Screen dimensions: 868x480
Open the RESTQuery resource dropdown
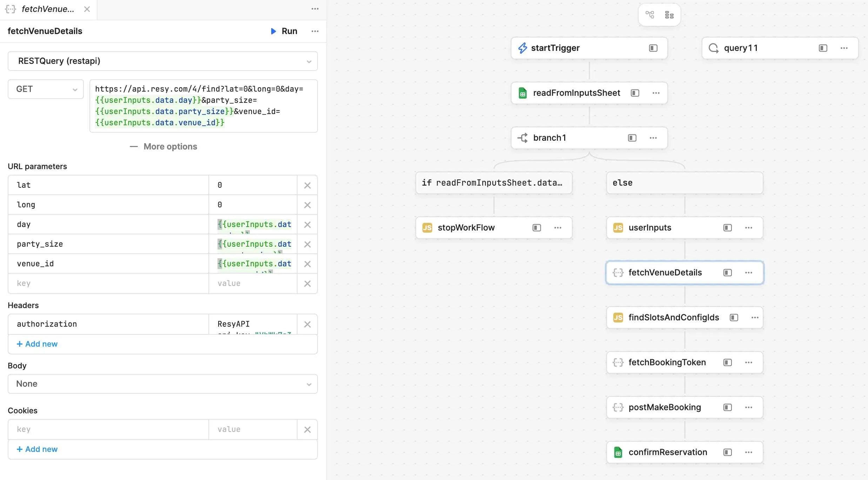(x=163, y=61)
